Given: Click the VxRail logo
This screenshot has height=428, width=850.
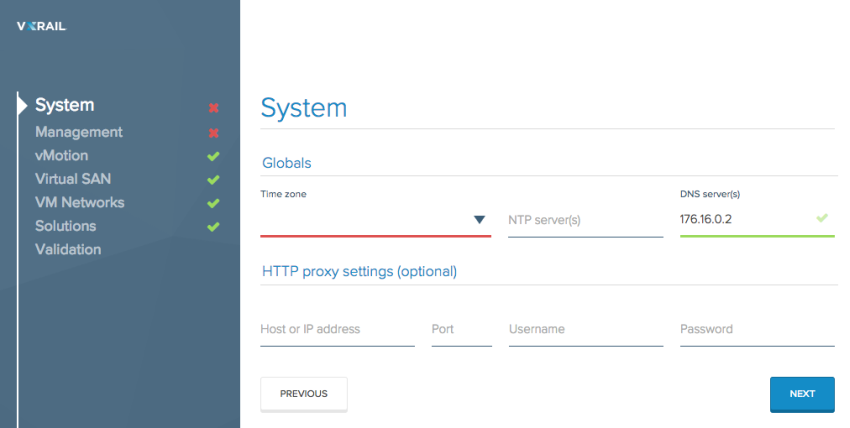Looking at the screenshot, I should [x=41, y=26].
